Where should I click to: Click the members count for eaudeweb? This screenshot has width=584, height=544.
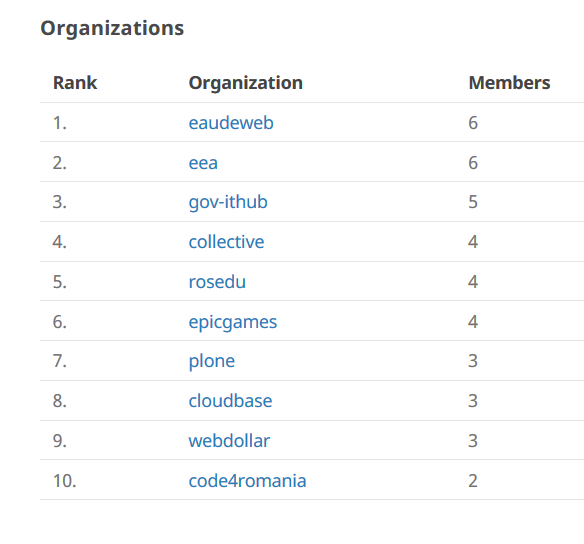click(473, 123)
